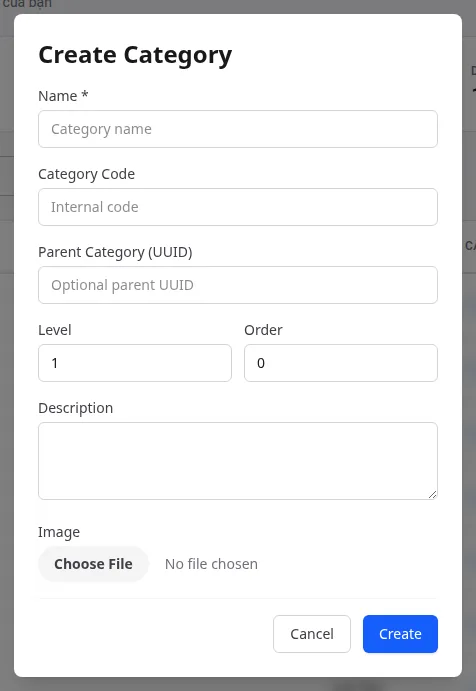
Task: Click the Create Category heading
Action: [135, 56]
